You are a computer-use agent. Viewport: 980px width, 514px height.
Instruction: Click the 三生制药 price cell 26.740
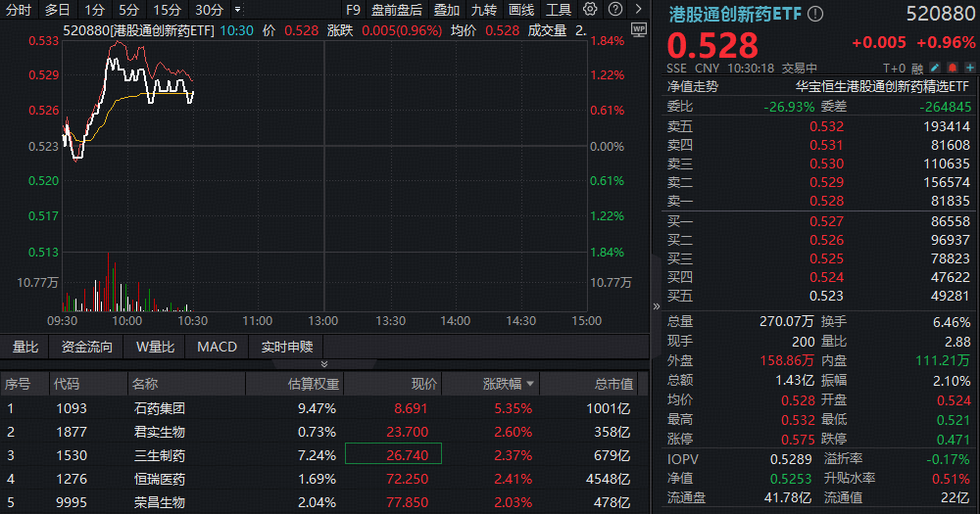coord(393,455)
